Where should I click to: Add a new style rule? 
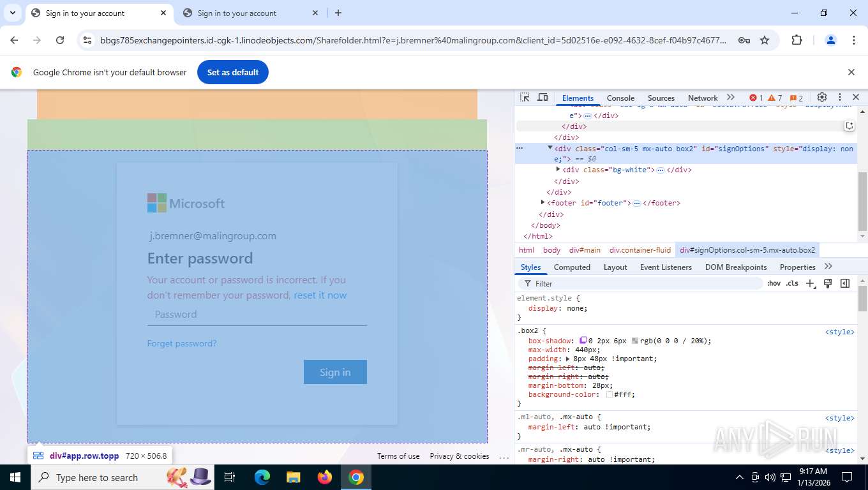click(810, 283)
